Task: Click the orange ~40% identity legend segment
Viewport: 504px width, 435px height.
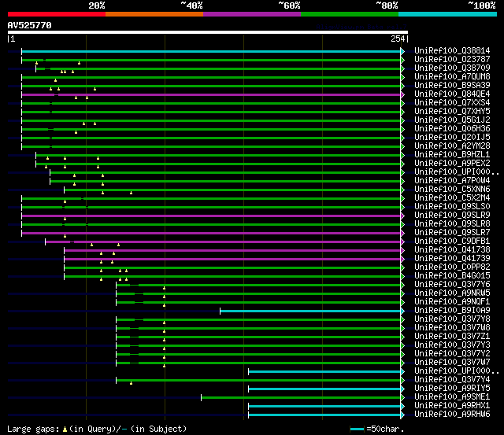Action: 154,14
